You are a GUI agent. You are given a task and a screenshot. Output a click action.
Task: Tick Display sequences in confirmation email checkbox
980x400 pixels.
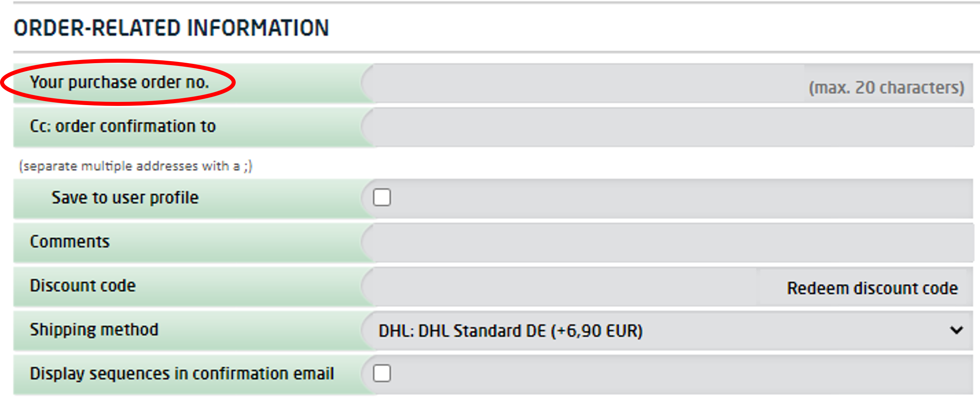point(382,373)
